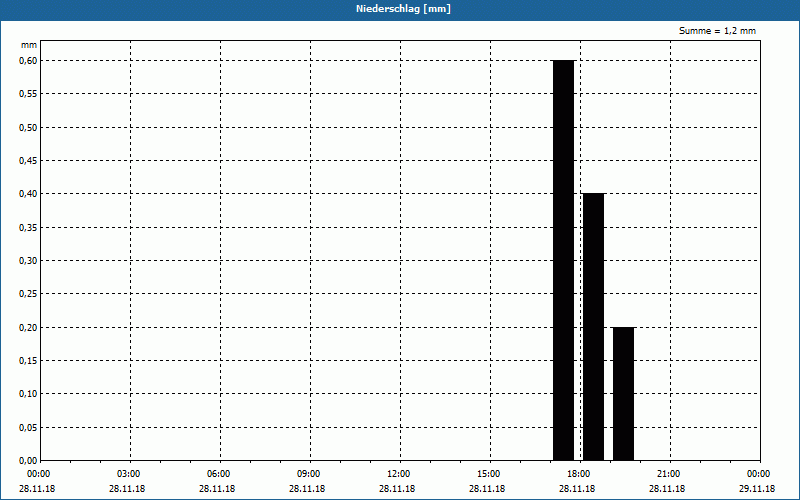Image resolution: width=800 pixels, height=500 pixels.
Task: Click the 12:00 time axis label
Action: [x=400, y=474]
